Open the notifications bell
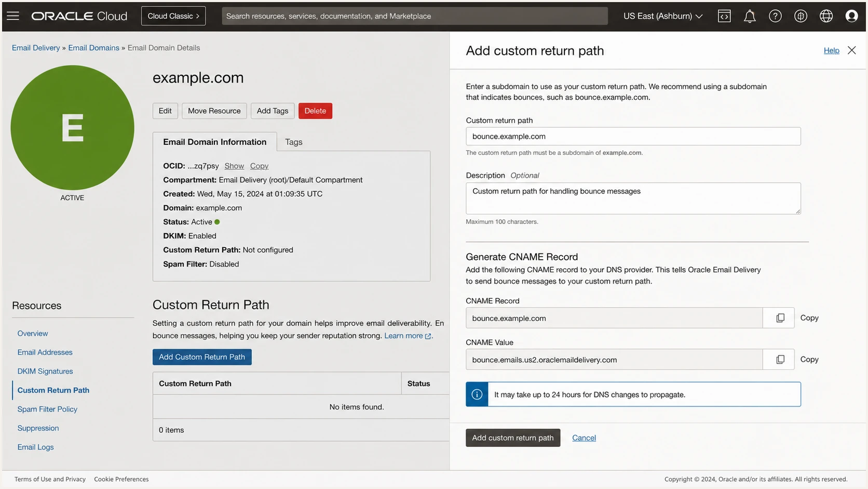This screenshot has height=489, width=868. (750, 16)
